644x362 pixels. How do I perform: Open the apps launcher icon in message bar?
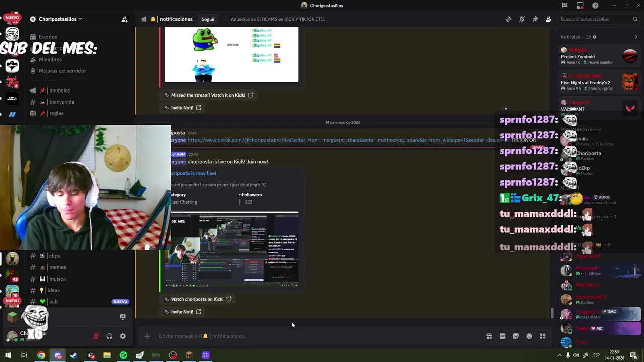(542, 336)
